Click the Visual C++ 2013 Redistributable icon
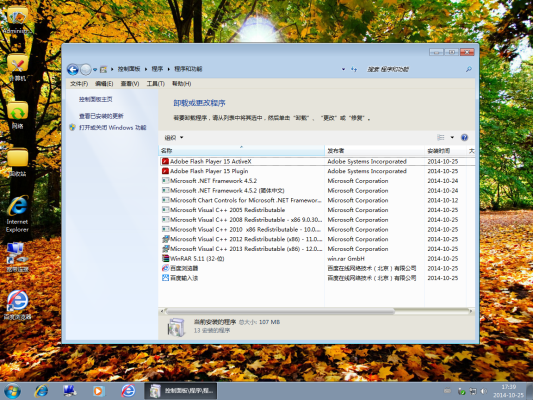Screen dimensions: 533x400 (165, 249)
